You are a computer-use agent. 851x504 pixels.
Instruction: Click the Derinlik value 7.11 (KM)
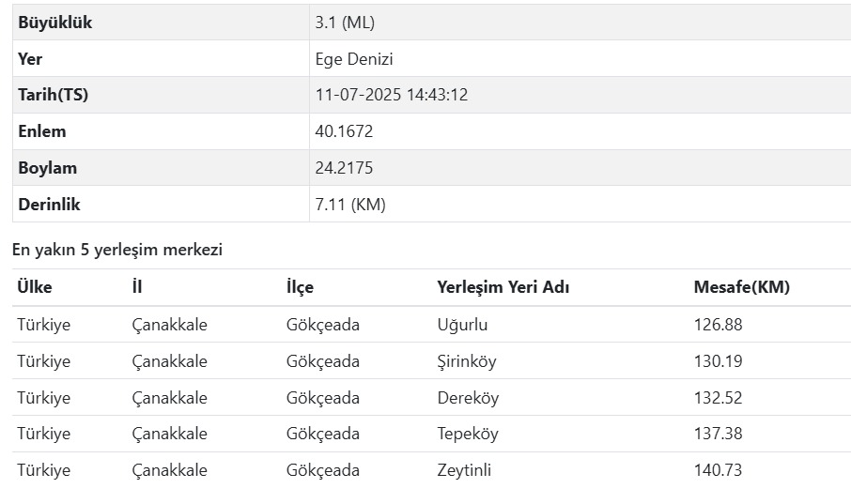350,205
